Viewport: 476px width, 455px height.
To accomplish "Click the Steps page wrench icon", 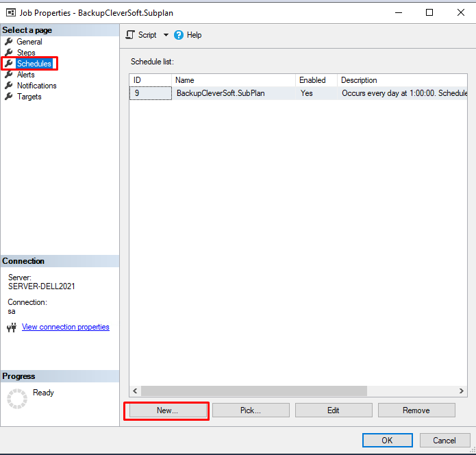I will 9,53.
